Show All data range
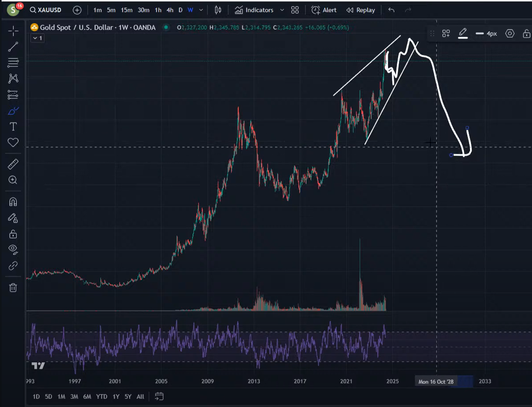Screen dimensions: 532x407 [x=140, y=397]
